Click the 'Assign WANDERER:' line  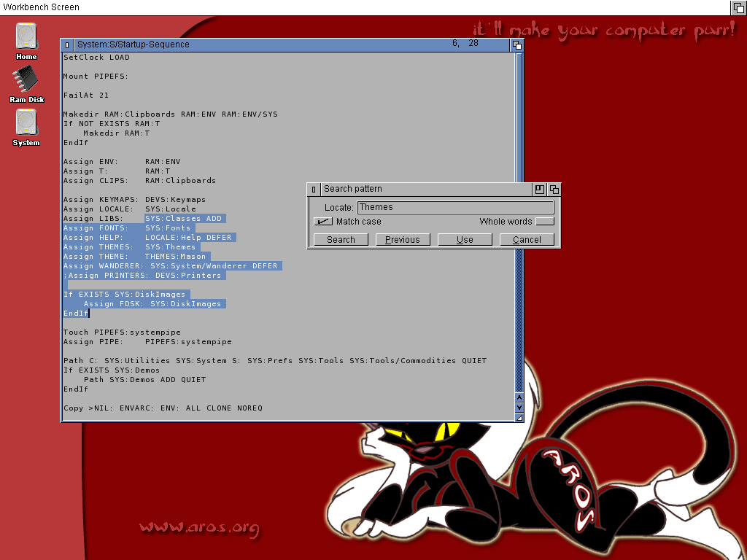click(172, 266)
